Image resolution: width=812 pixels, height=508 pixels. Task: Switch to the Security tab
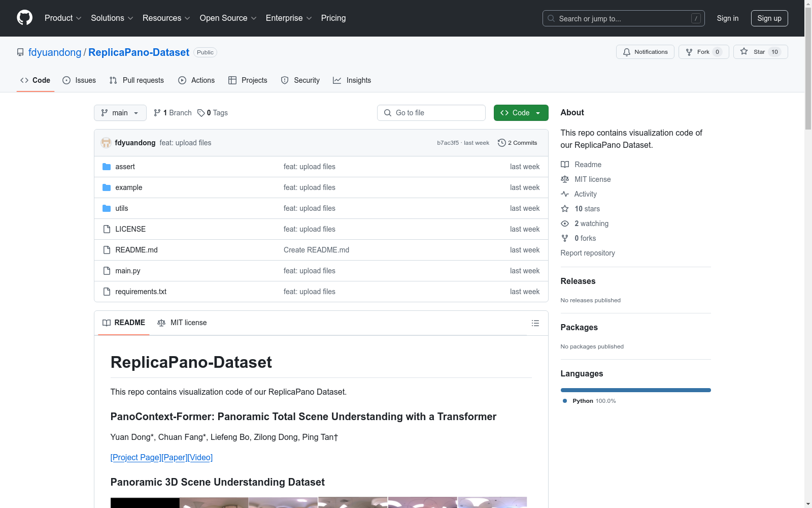click(x=300, y=80)
